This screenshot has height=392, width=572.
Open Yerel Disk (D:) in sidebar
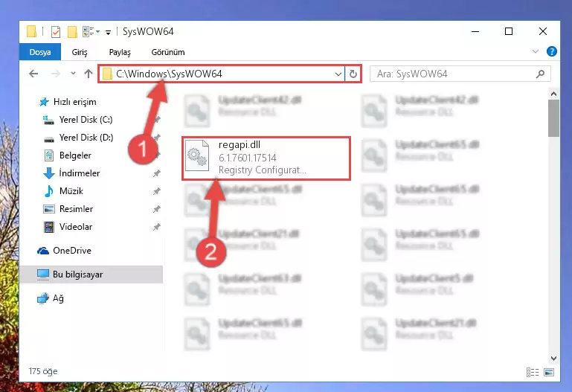click(x=86, y=138)
